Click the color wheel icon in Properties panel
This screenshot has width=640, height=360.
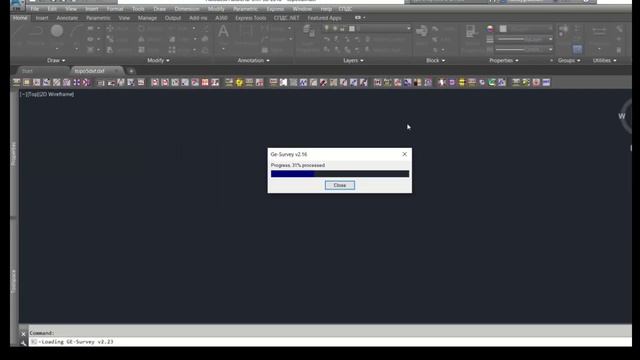[490, 29]
